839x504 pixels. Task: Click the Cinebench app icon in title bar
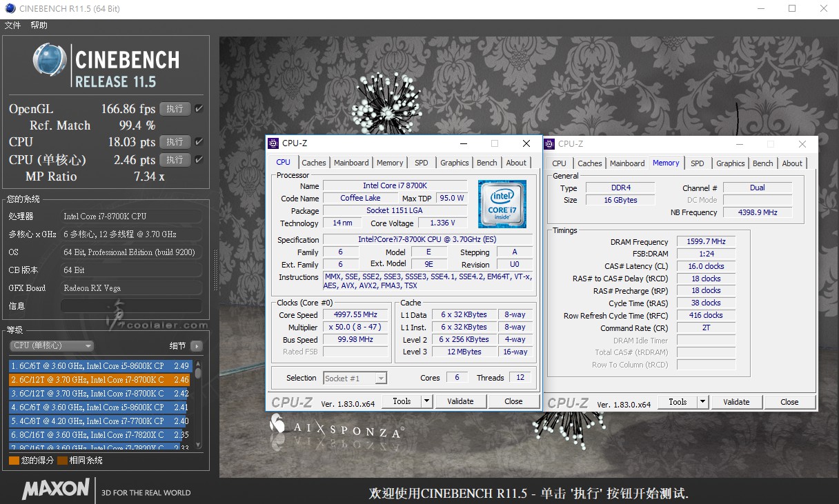[x=10, y=9]
